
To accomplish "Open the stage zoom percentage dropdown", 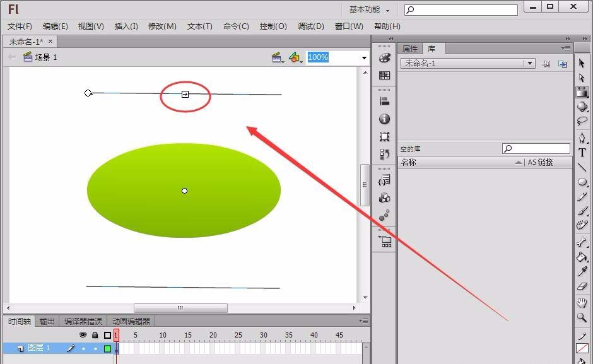I will 364,57.
